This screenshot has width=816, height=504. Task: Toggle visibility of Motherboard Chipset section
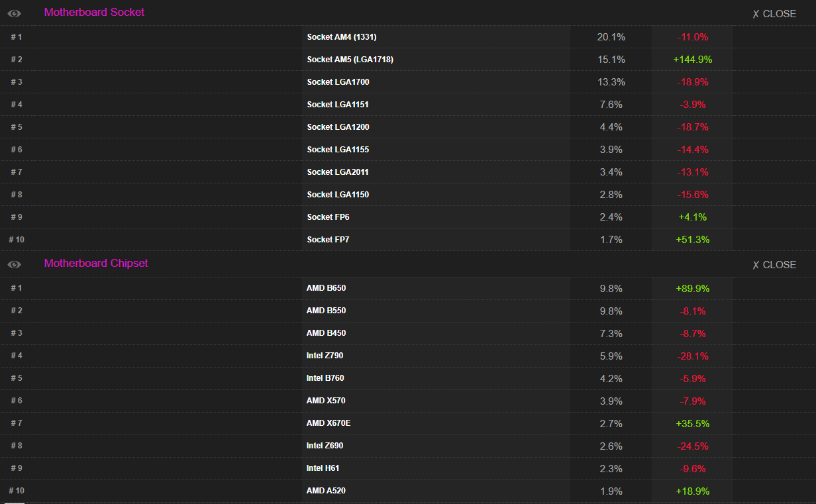pyautogui.click(x=14, y=264)
